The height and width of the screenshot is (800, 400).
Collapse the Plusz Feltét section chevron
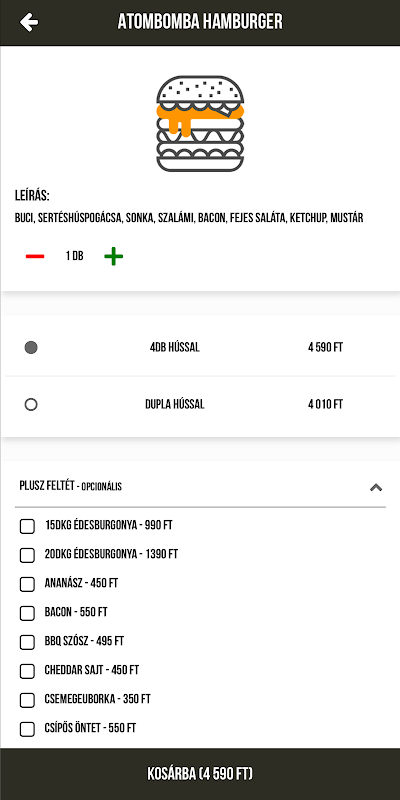coord(376,487)
